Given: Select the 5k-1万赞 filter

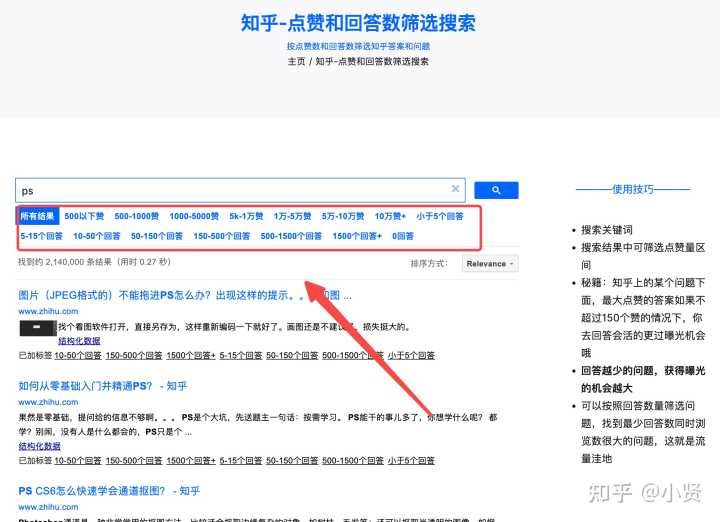Looking at the screenshot, I should pyautogui.click(x=246, y=216).
